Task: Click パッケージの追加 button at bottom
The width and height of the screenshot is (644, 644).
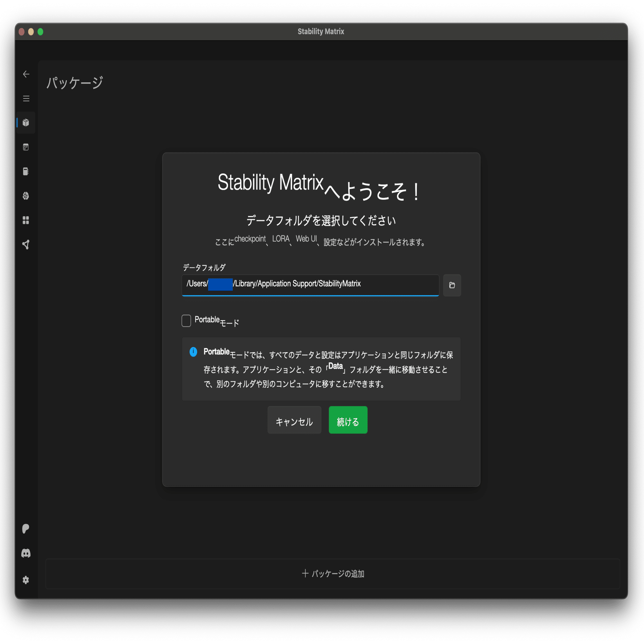Action: (x=333, y=574)
